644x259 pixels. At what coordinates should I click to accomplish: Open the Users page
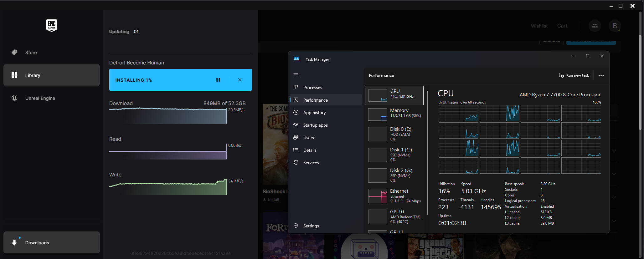tap(326, 137)
